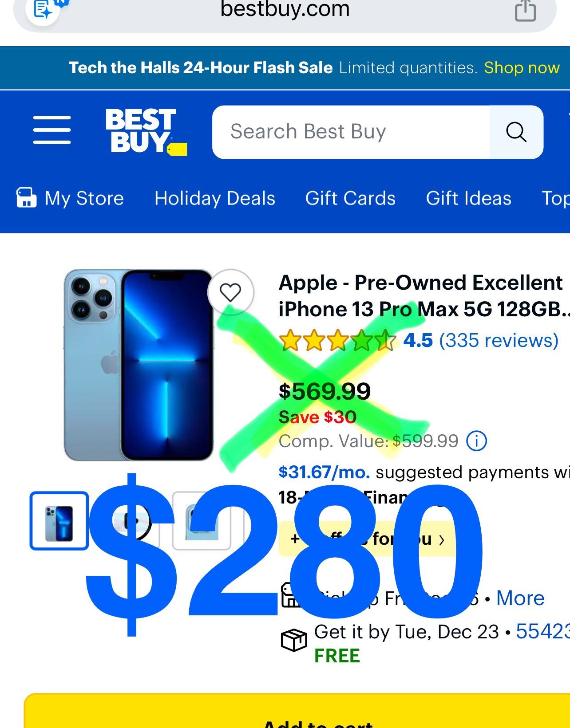Image resolution: width=570 pixels, height=728 pixels.
Task: Click the Best Buy logo
Action: tap(146, 132)
